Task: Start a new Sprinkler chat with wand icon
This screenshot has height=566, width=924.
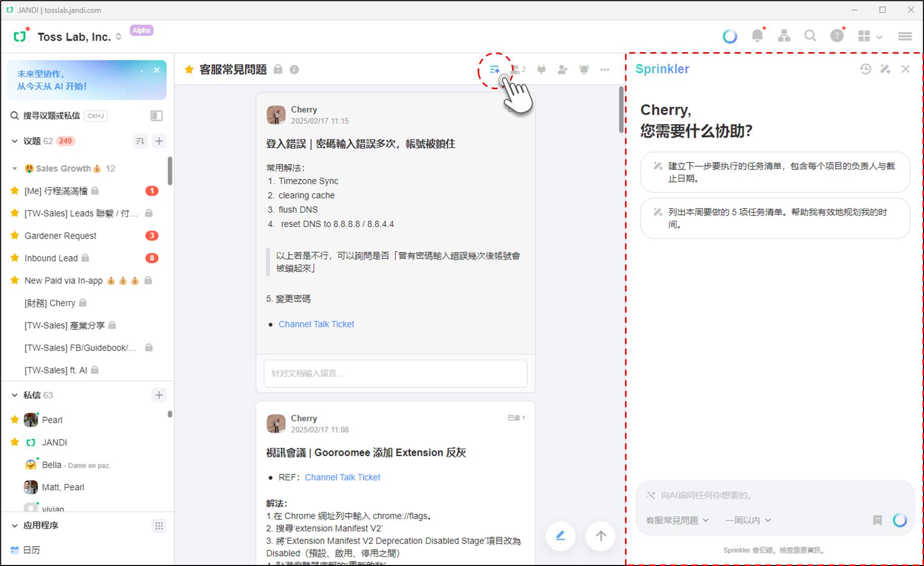Action: point(885,69)
